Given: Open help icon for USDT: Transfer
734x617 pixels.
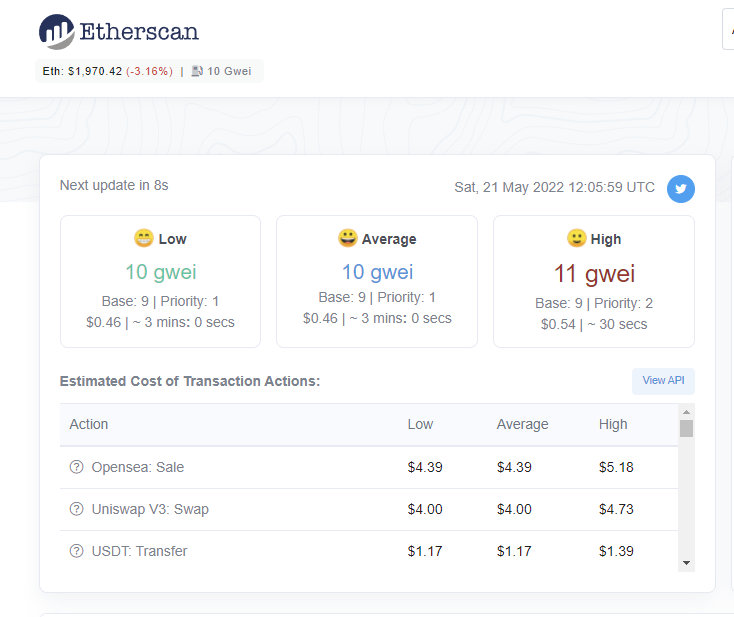Looking at the screenshot, I should [x=76, y=551].
